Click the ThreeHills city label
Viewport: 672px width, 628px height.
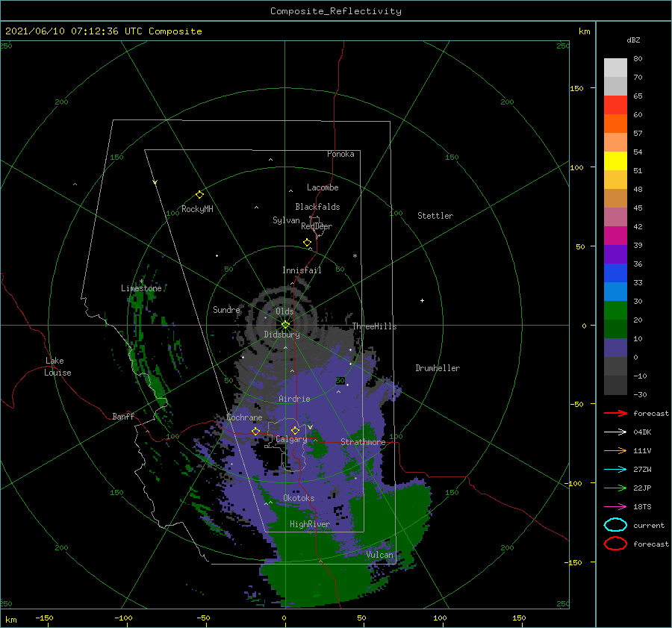(x=375, y=326)
